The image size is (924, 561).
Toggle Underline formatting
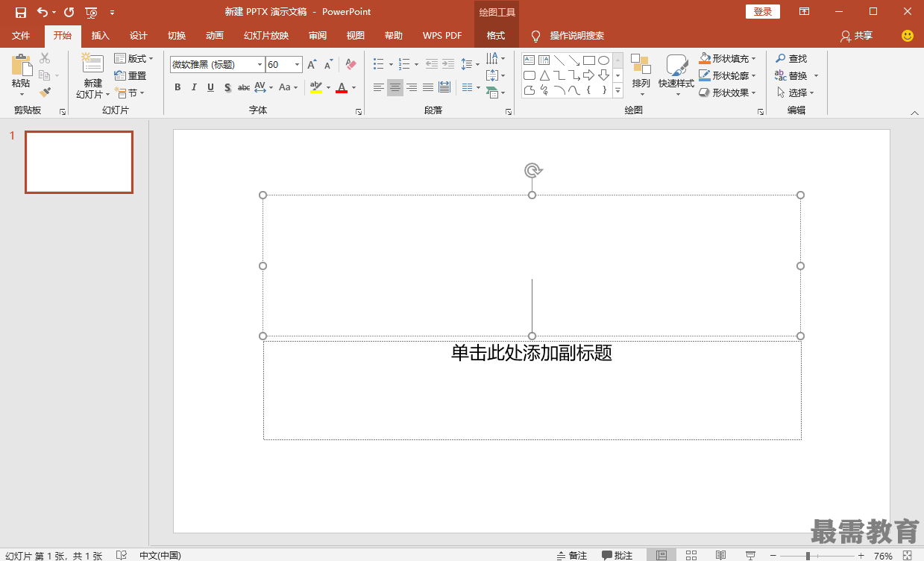tap(210, 87)
